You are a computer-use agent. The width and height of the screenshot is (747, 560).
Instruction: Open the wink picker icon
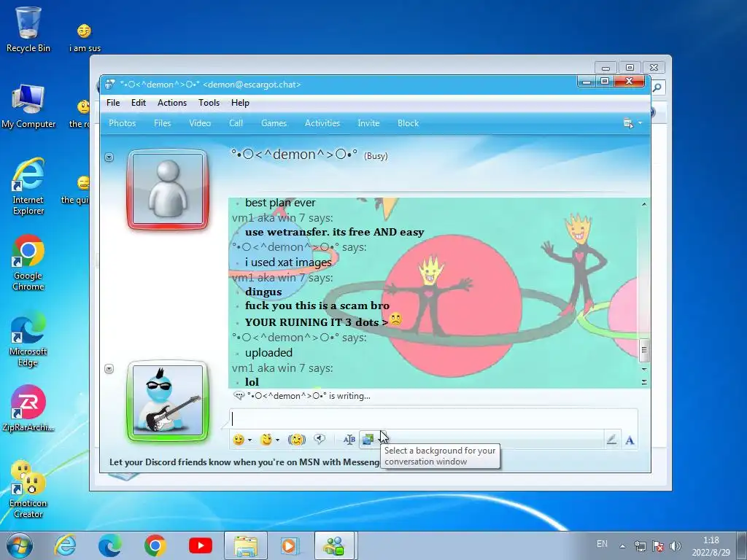tap(266, 440)
